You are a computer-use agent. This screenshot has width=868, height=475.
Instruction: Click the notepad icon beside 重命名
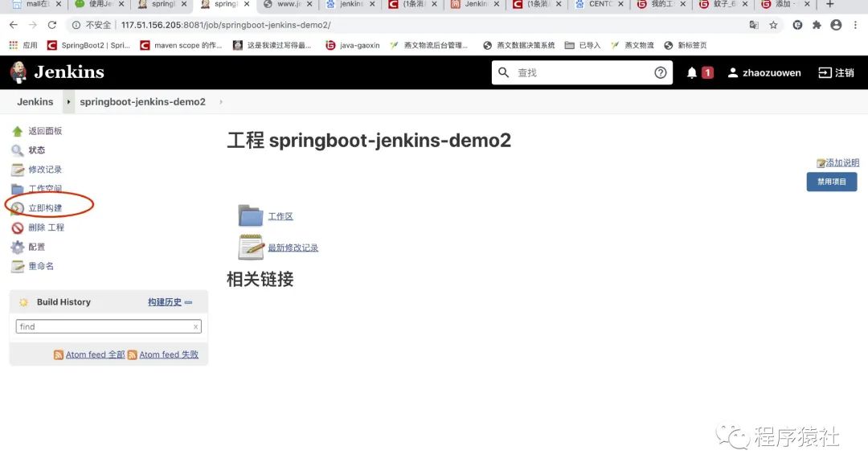tap(17, 266)
